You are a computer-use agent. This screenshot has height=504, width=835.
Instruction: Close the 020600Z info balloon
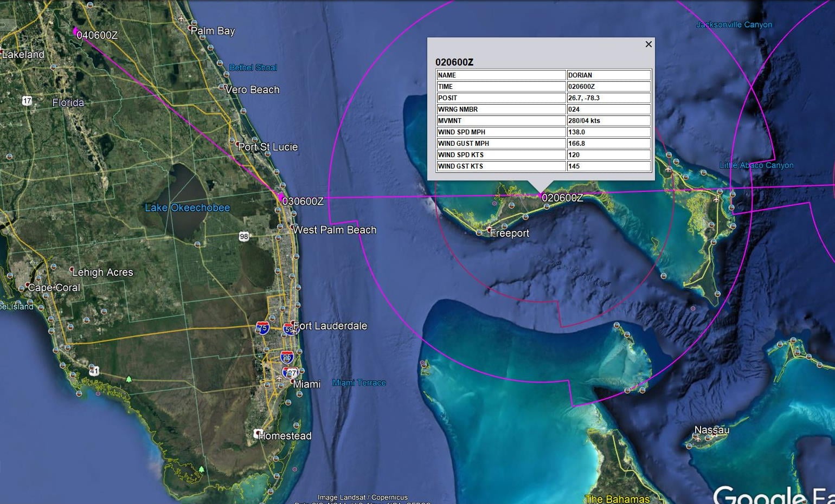pos(648,44)
